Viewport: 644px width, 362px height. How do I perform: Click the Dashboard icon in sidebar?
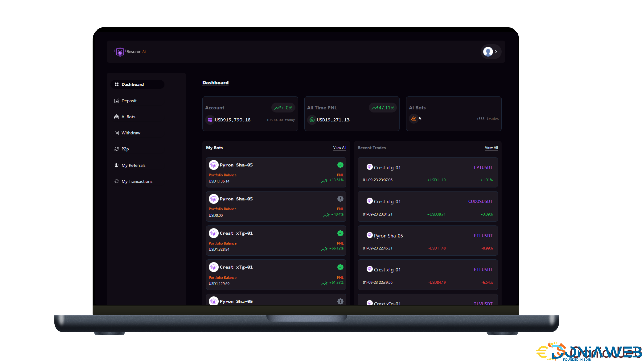(116, 84)
